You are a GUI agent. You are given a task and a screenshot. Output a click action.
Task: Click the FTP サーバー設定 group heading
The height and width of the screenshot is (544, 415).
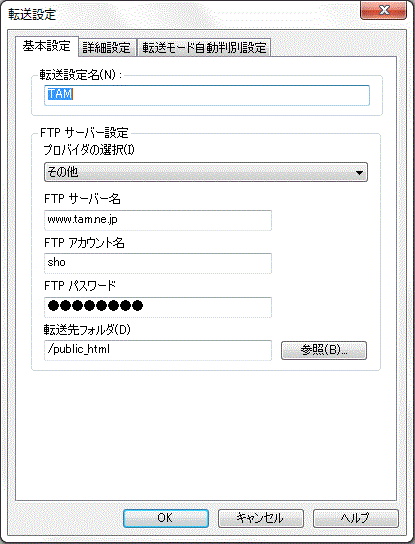click(84, 133)
